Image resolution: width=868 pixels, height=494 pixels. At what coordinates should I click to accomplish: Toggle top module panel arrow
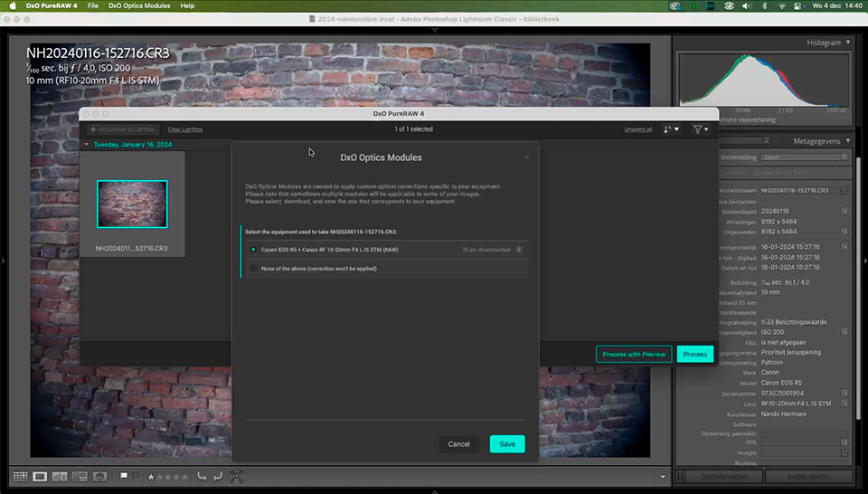click(x=435, y=30)
